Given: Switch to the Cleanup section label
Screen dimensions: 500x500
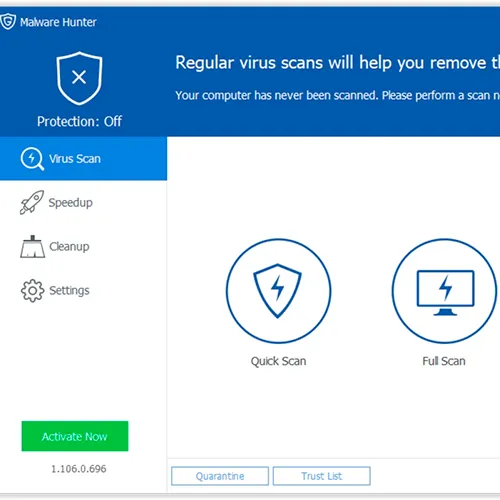Looking at the screenshot, I should 69,247.
